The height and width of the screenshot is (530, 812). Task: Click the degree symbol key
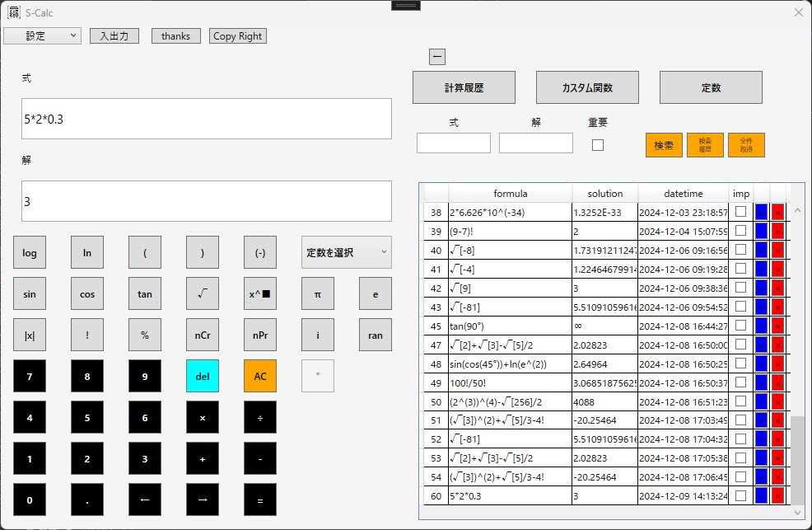pyautogui.click(x=318, y=376)
